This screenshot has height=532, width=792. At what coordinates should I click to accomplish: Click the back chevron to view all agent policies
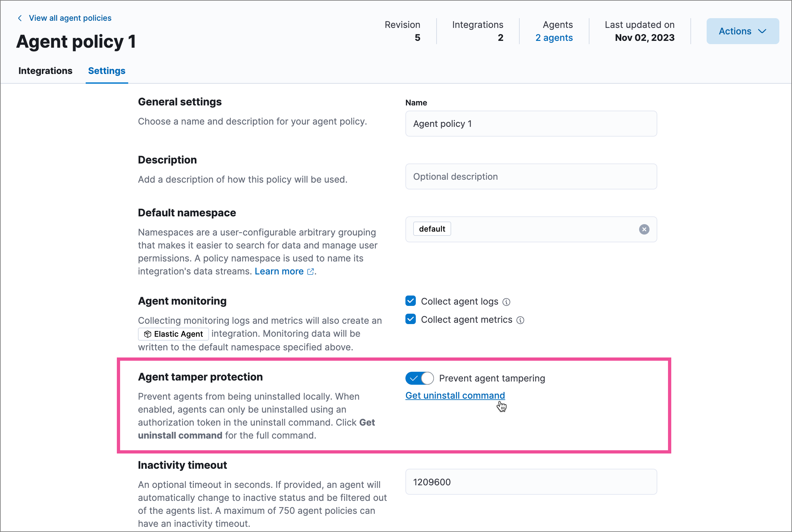(20, 18)
